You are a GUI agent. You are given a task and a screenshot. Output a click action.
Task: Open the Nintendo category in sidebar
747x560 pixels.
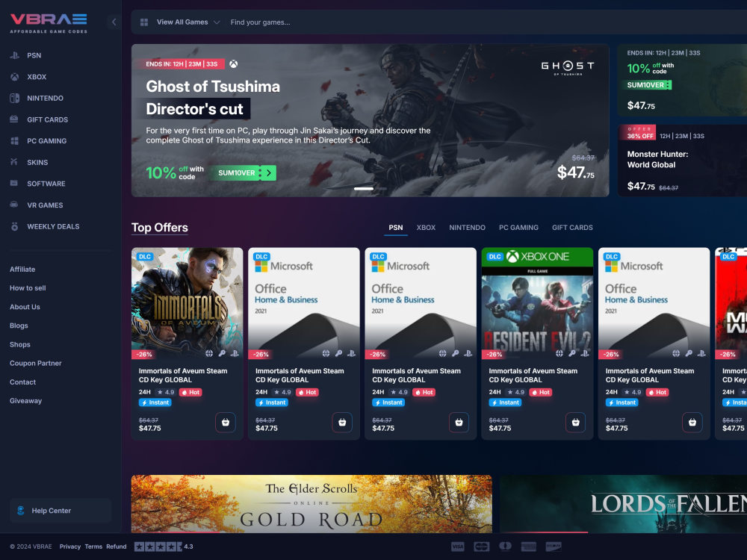click(x=37, y=98)
